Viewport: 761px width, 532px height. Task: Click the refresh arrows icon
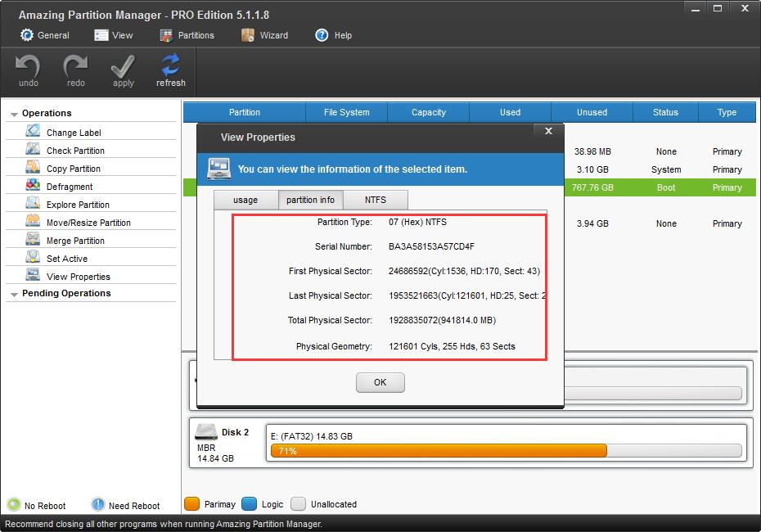tap(170, 65)
